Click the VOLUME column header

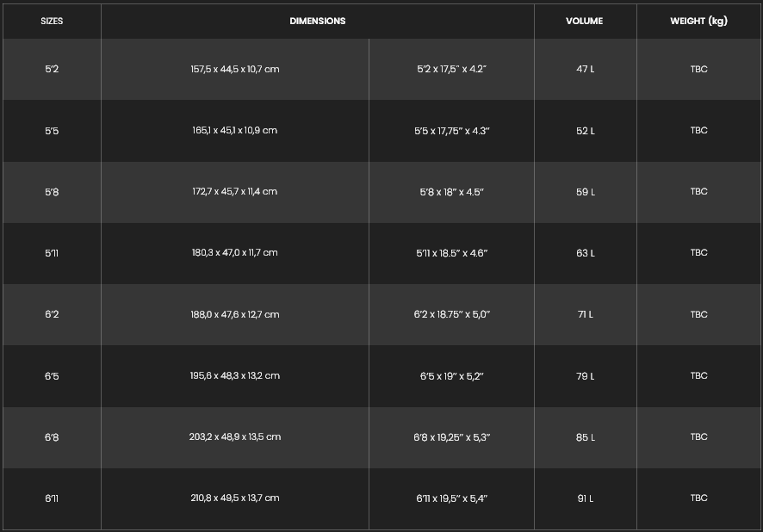pos(585,21)
